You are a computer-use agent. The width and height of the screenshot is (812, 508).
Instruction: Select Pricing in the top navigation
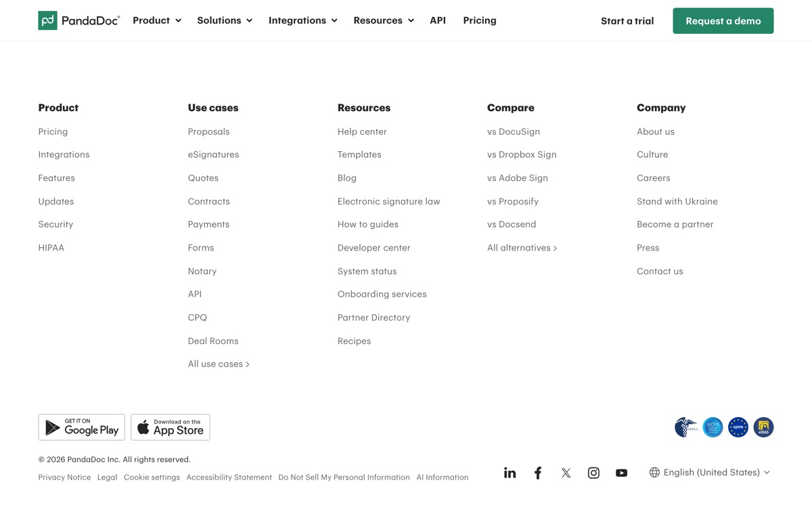coord(480,20)
